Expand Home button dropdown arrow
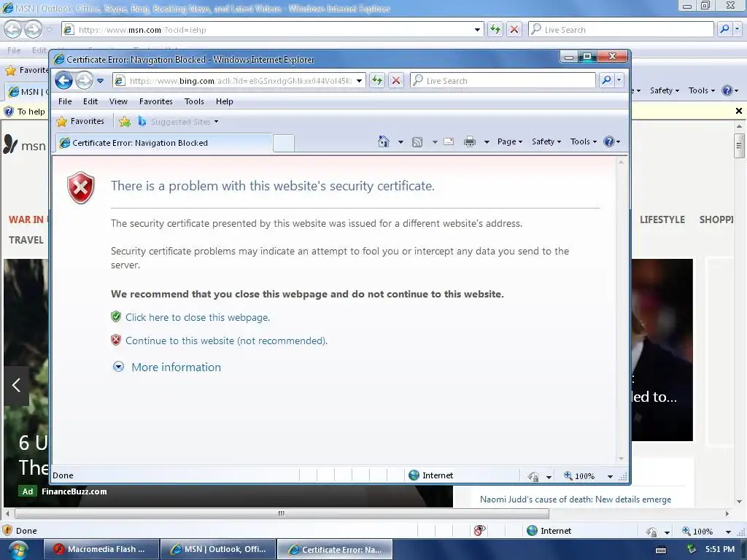Image resolution: width=747 pixels, height=560 pixels. (400, 142)
